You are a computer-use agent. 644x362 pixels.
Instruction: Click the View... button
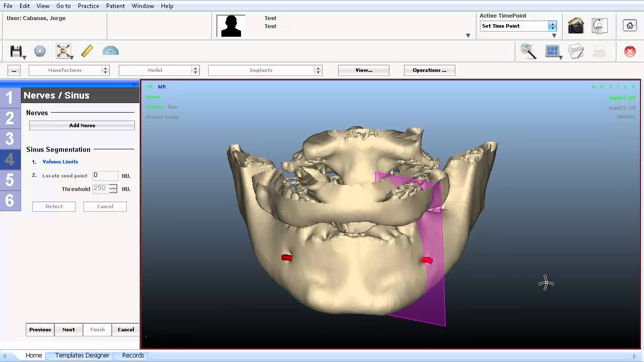tap(364, 70)
